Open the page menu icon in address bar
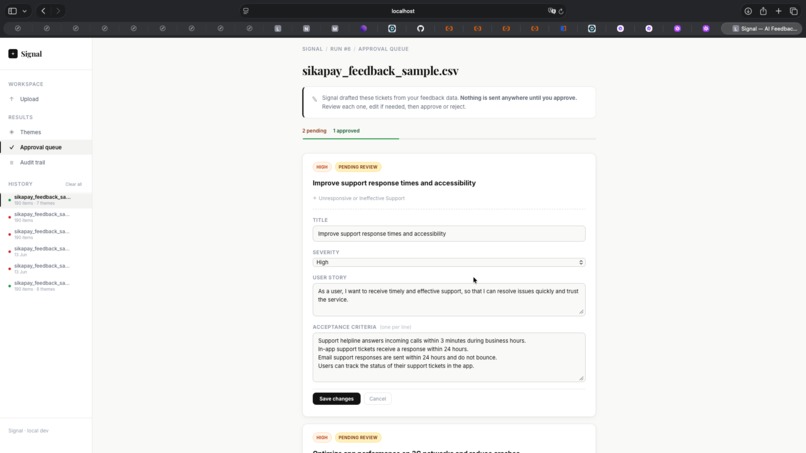The width and height of the screenshot is (806, 453). coord(246,11)
